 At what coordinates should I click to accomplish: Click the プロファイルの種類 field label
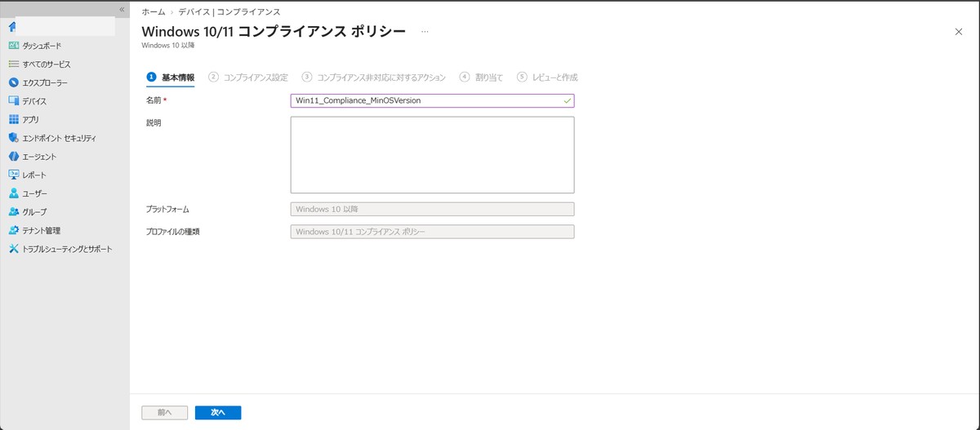point(172,232)
